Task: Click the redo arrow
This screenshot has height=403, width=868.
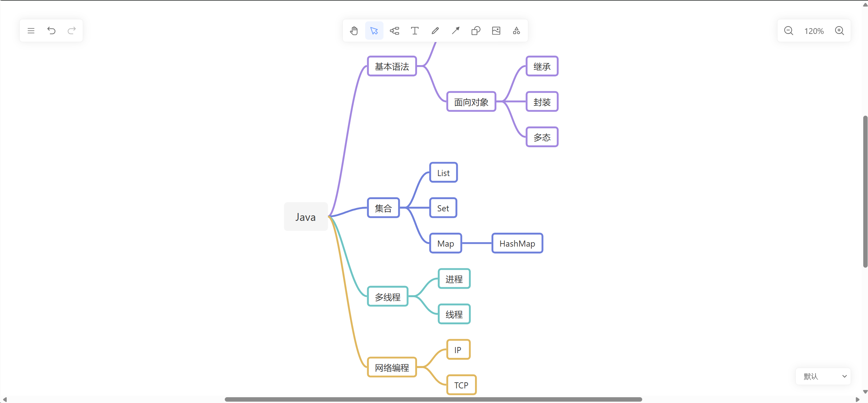Action: [x=72, y=31]
